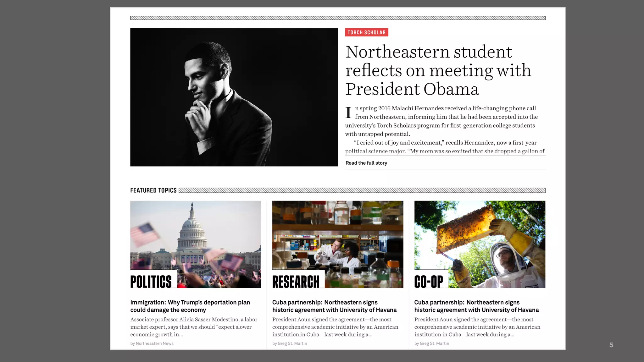Click the slide page number 5
Image resolution: width=644 pixels, height=362 pixels.
tap(611, 345)
